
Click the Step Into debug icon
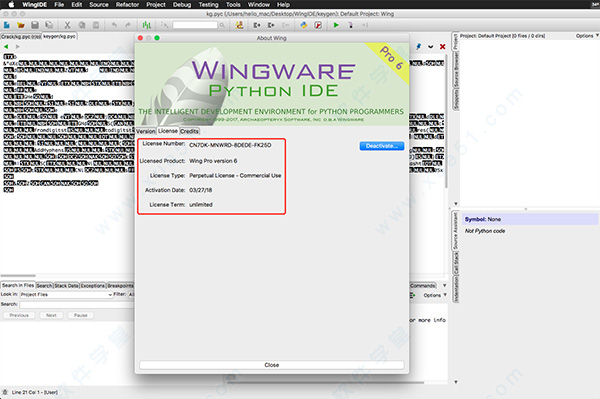tap(257, 25)
